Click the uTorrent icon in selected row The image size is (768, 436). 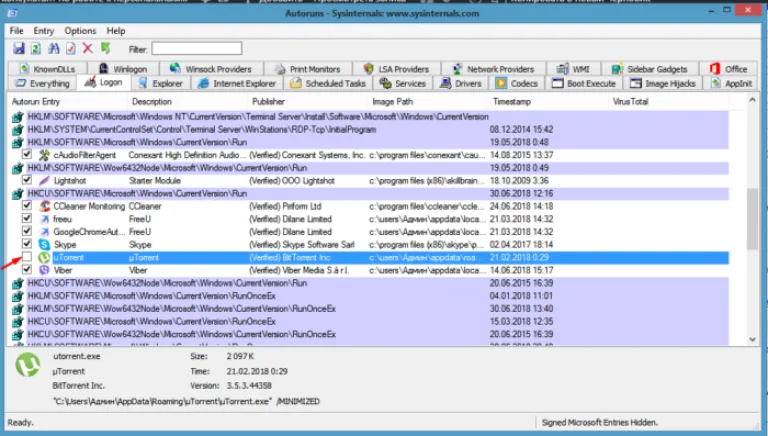[x=45, y=257]
